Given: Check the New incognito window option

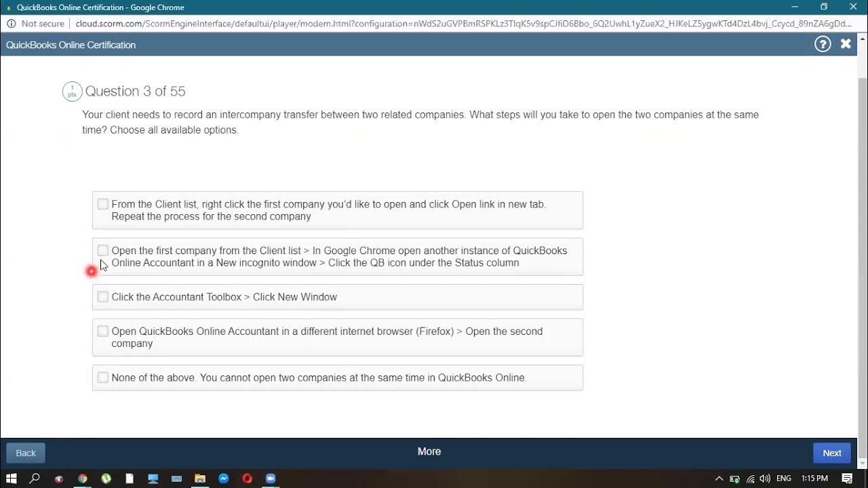Looking at the screenshot, I should click(x=102, y=251).
